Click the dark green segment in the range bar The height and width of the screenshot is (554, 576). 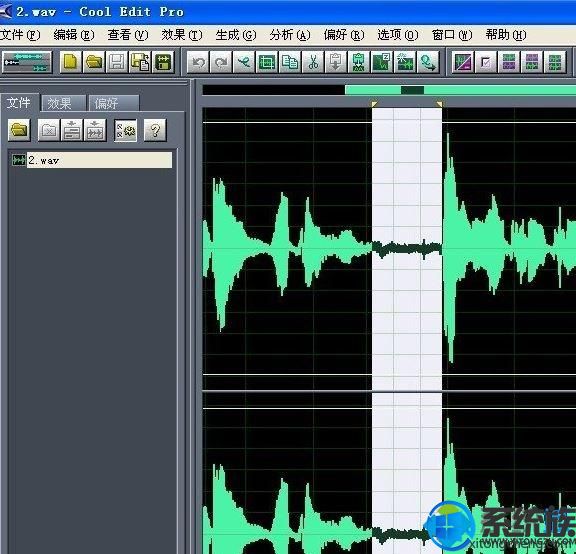pyautogui.click(x=412, y=90)
